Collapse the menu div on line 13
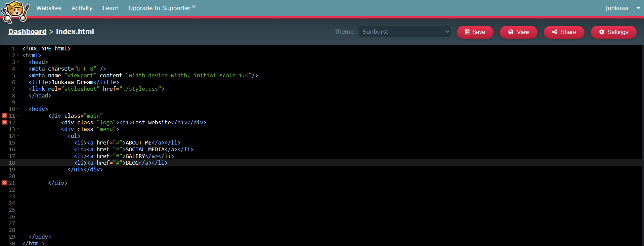This screenshot has height=246, width=644. pos(18,129)
